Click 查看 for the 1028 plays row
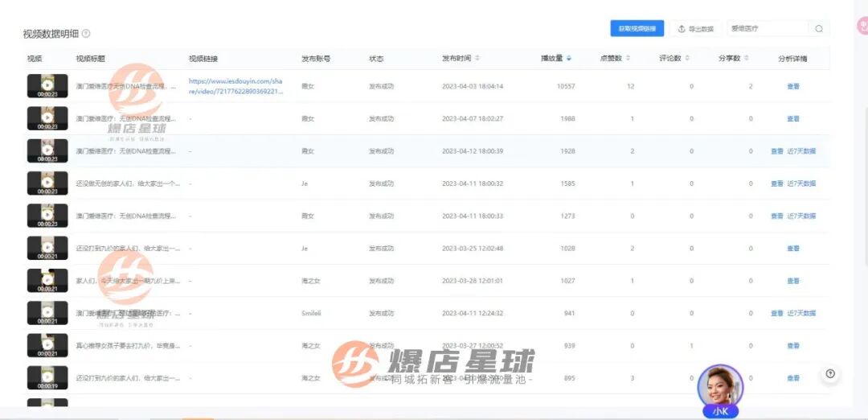 pos(792,249)
